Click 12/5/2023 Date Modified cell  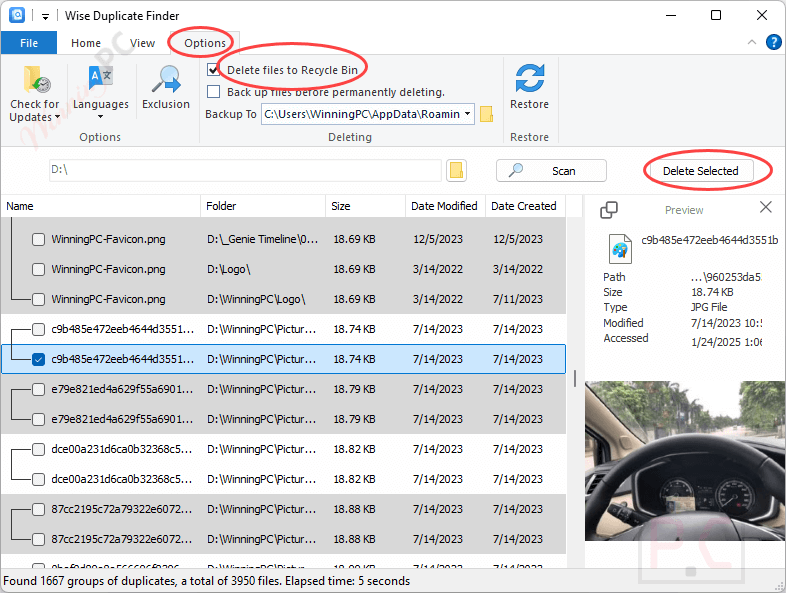pos(438,239)
